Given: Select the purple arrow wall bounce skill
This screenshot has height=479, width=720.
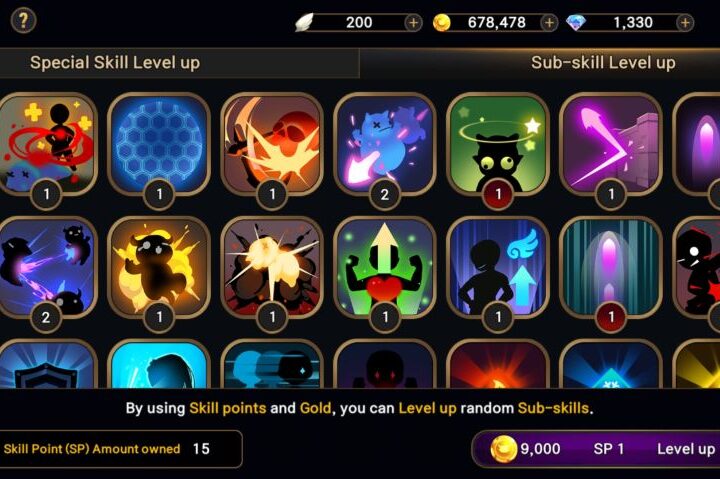Looking at the screenshot, I should pos(611,145).
